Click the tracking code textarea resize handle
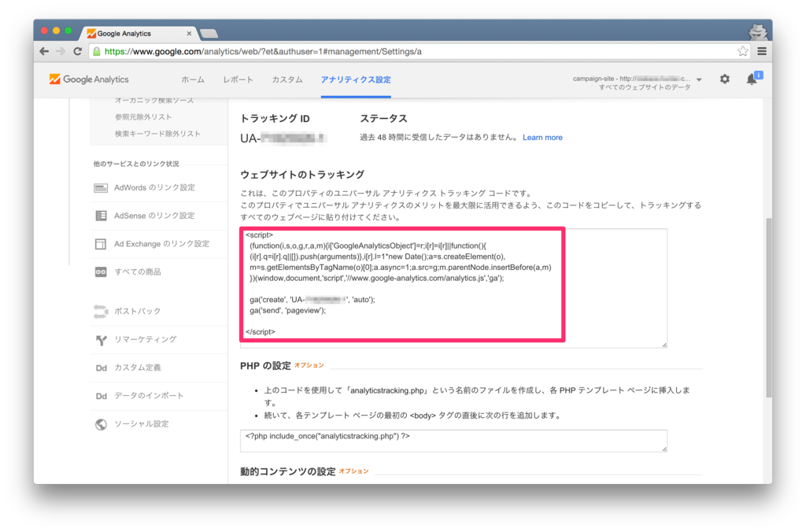This screenshot has height=532, width=806. pos(664,345)
